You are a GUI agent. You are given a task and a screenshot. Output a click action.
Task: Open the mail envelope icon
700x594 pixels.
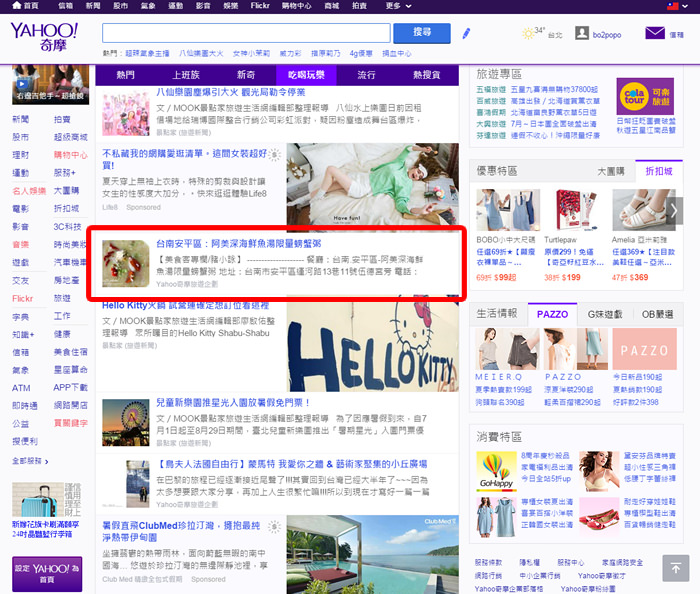pos(655,33)
